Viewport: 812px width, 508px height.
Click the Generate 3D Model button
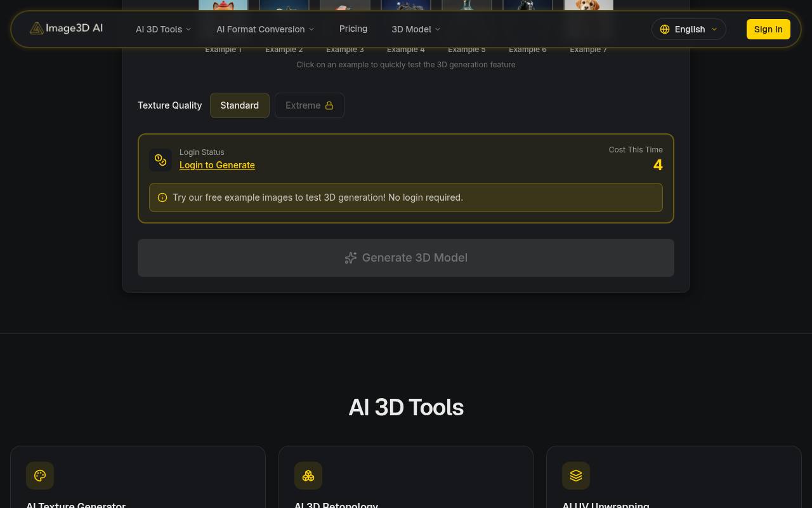[406, 258]
